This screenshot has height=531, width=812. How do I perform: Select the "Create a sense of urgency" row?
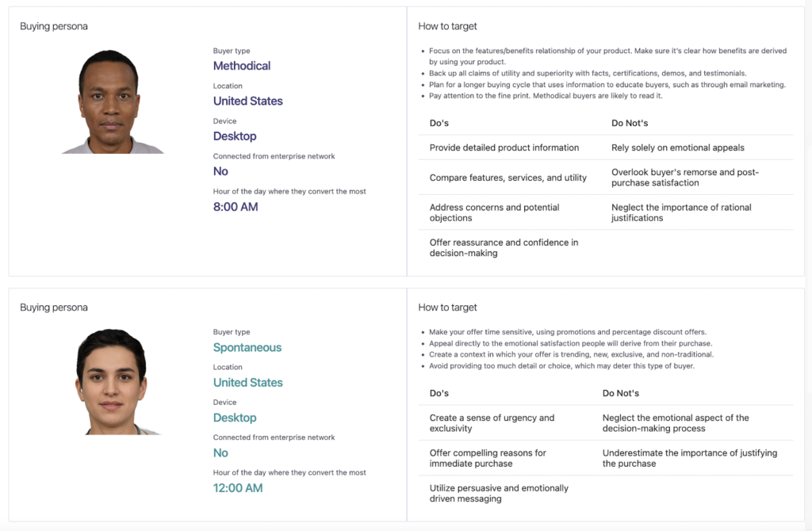pos(493,423)
